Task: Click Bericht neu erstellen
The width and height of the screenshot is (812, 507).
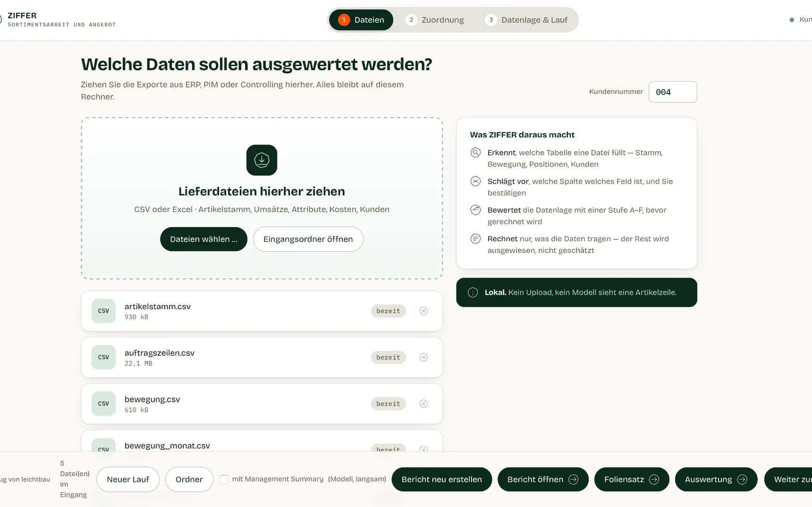Action: [x=441, y=480]
